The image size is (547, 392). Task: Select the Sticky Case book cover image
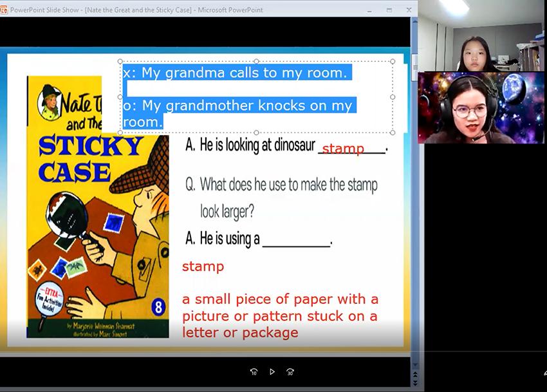(97, 206)
